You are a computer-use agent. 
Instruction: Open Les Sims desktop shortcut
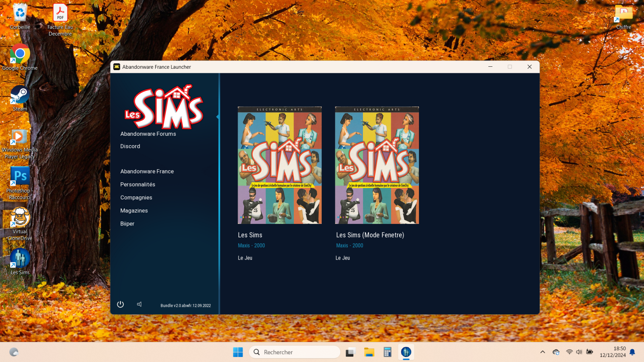[x=20, y=262]
